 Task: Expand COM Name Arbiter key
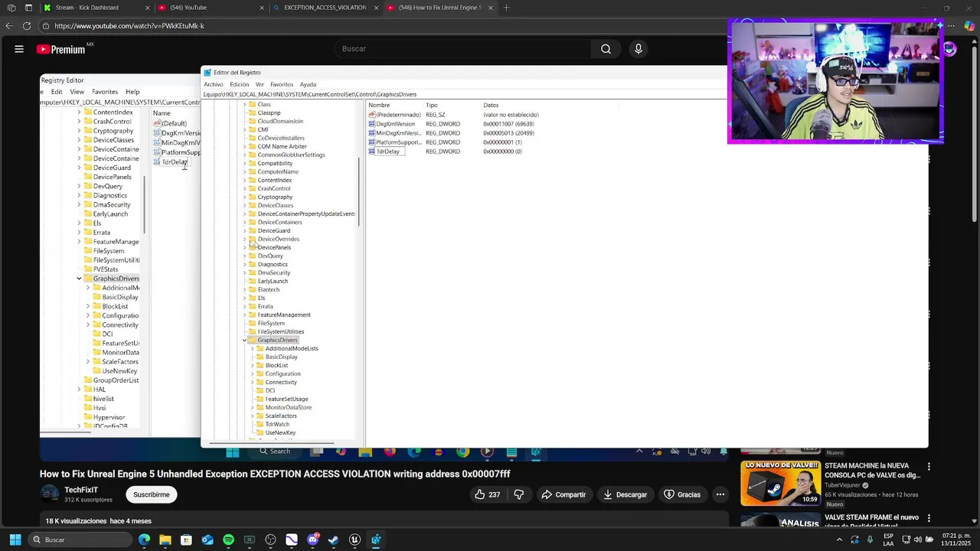244,146
